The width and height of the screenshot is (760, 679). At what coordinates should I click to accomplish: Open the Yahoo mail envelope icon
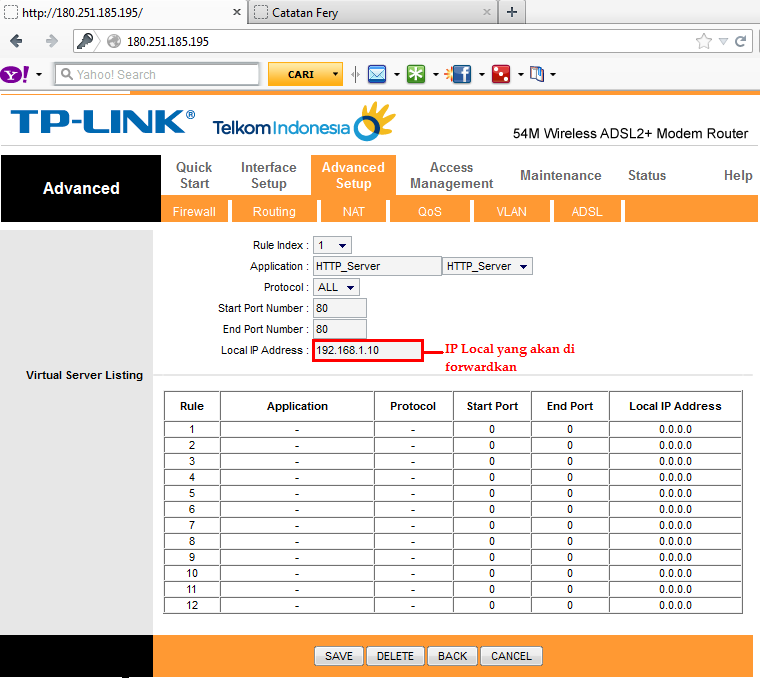click(377, 74)
